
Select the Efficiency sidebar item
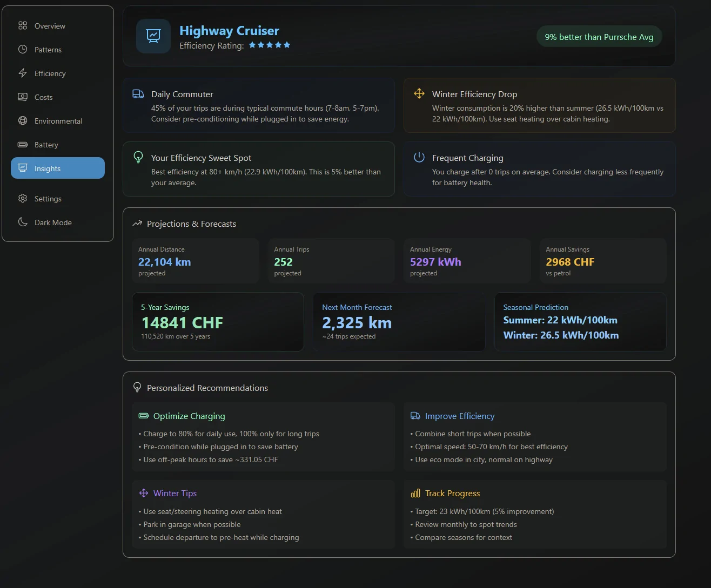(58, 73)
